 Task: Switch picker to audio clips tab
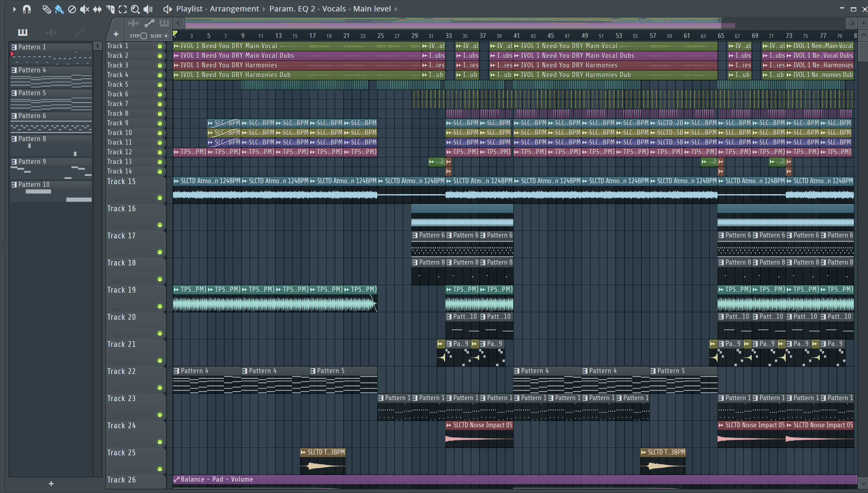coord(51,33)
